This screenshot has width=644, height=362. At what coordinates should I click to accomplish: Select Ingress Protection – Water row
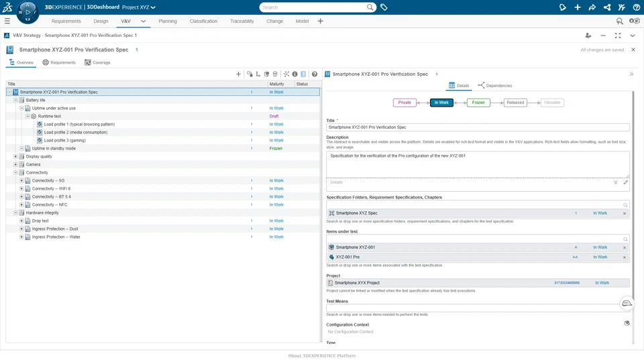coord(162,237)
